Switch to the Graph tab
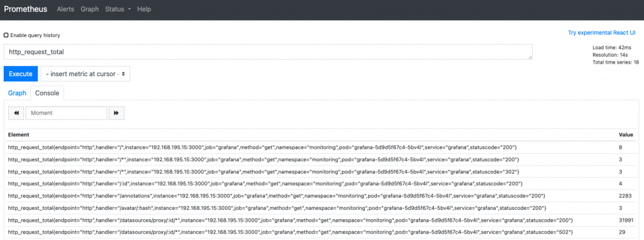Image resolution: width=644 pixels, height=240 pixels. tap(17, 93)
